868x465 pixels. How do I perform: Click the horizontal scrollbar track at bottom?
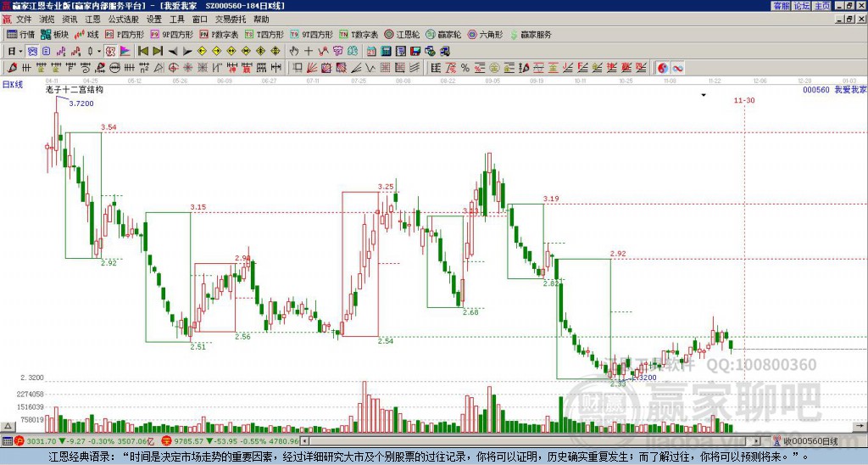click(x=529, y=441)
